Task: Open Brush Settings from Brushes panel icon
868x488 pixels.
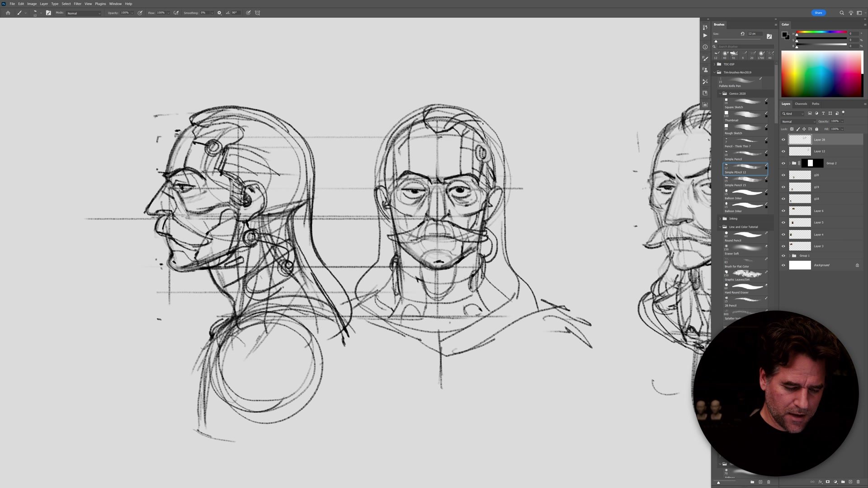Action: click(x=769, y=36)
